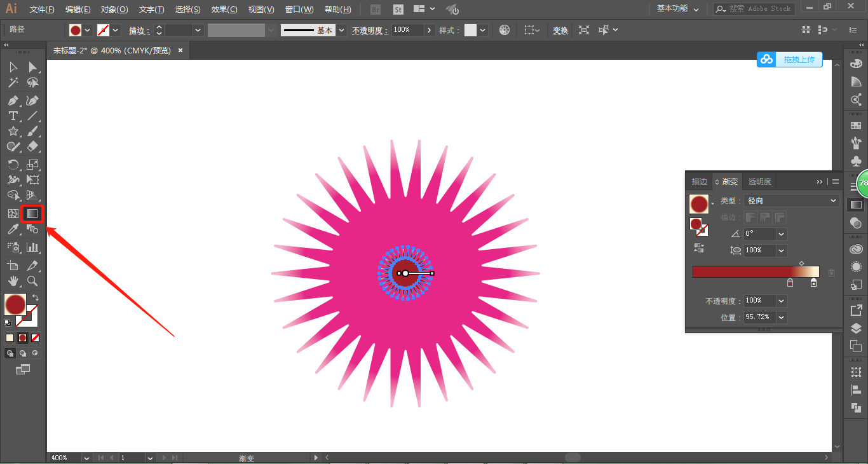
Task: Switch to the 透明度 panel tab
Action: coord(759,182)
